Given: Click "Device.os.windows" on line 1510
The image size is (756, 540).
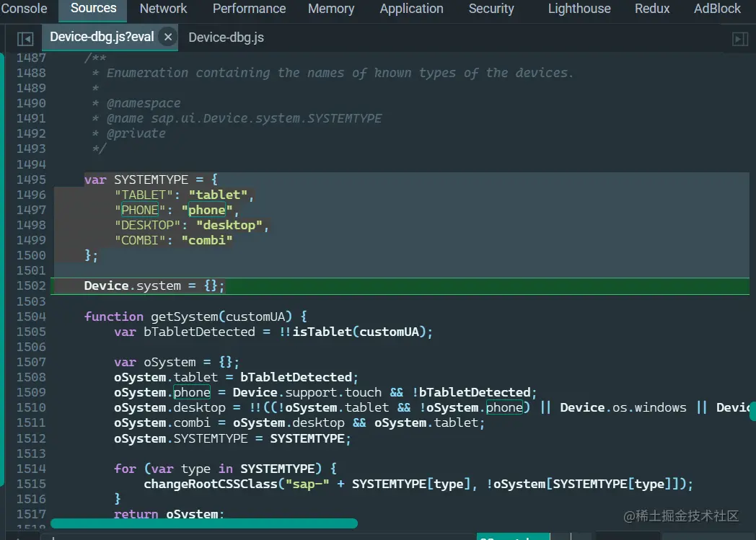Looking at the screenshot, I should [x=623, y=407].
